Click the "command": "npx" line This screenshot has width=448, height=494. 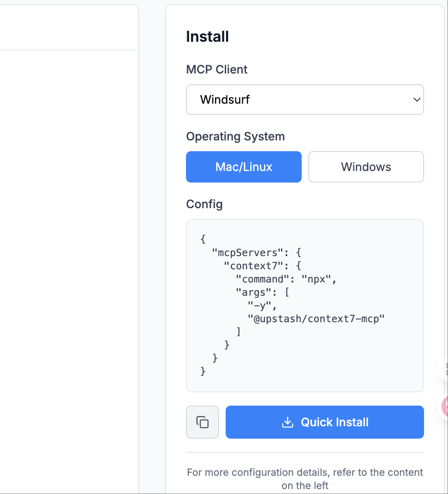click(286, 279)
